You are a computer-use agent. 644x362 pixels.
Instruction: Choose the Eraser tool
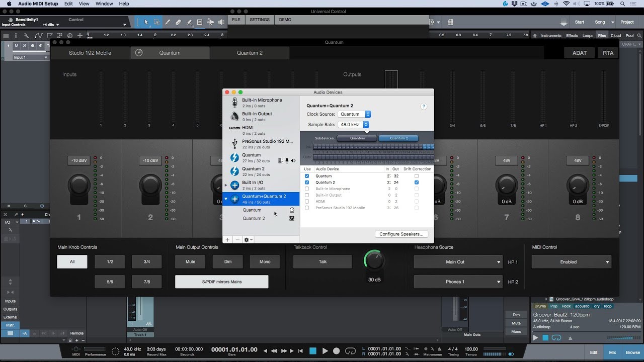pyautogui.click(x=179, y=22)
